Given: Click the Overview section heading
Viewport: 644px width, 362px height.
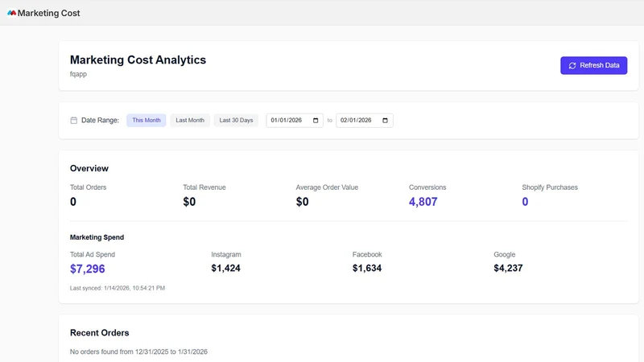Looking at the screenshot, I should point(89,168).
